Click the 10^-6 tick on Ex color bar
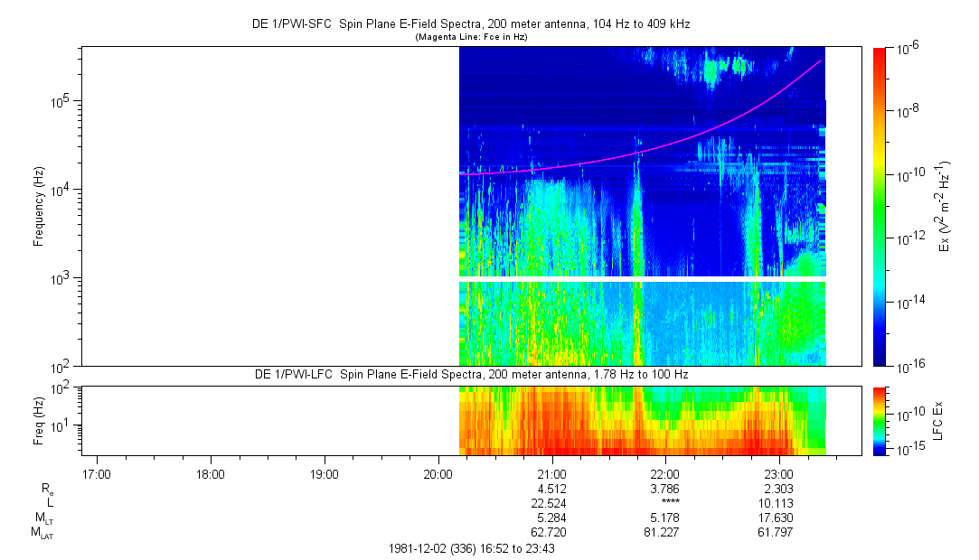 [909, 48]
